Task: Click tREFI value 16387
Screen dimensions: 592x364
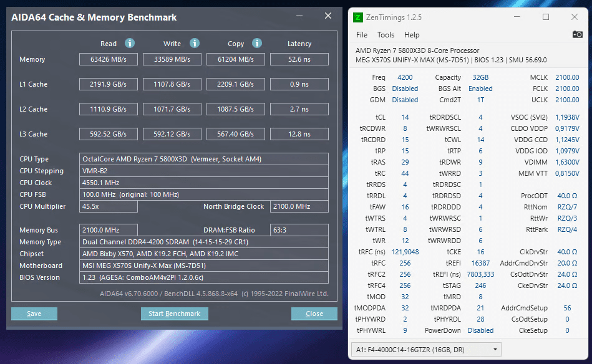Action: click(480, 263)
